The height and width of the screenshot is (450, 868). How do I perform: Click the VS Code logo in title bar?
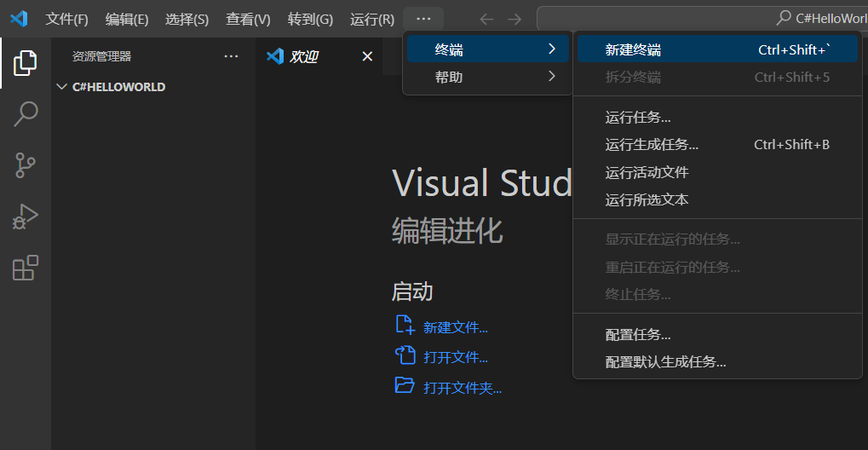point(19,19)
